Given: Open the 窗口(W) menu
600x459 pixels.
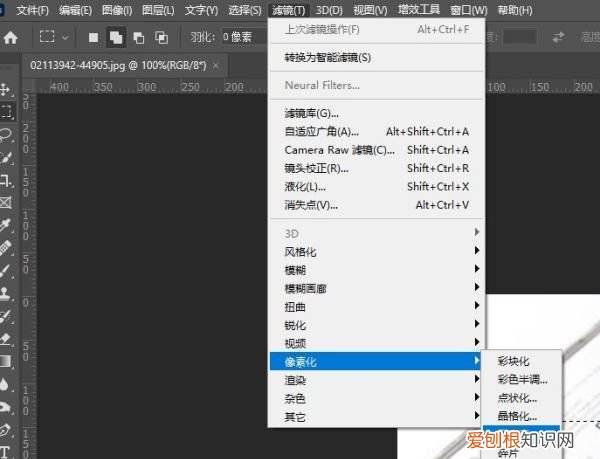Looking at the screenshot, I should tap(469, 10).
